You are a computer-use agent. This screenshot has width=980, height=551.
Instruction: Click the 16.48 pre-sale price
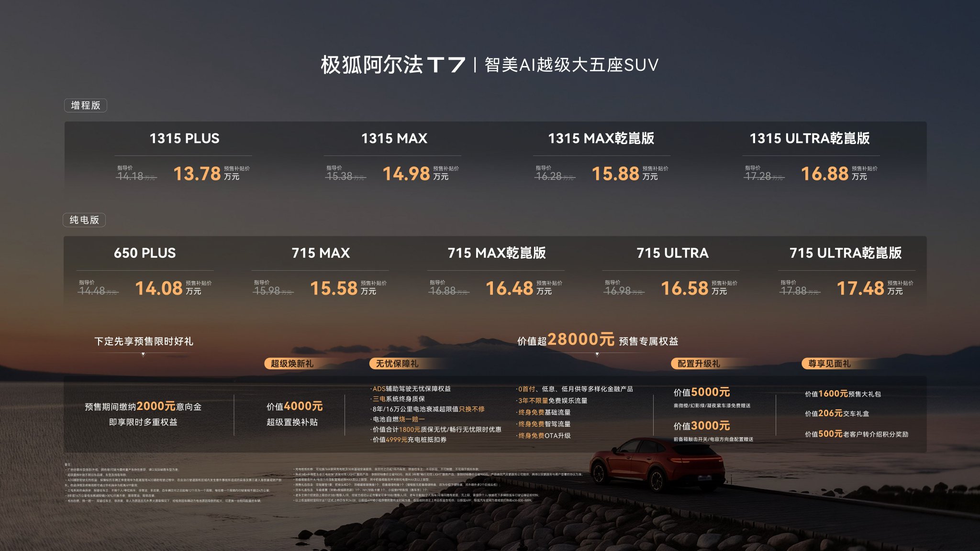click(x=510, y=288)
